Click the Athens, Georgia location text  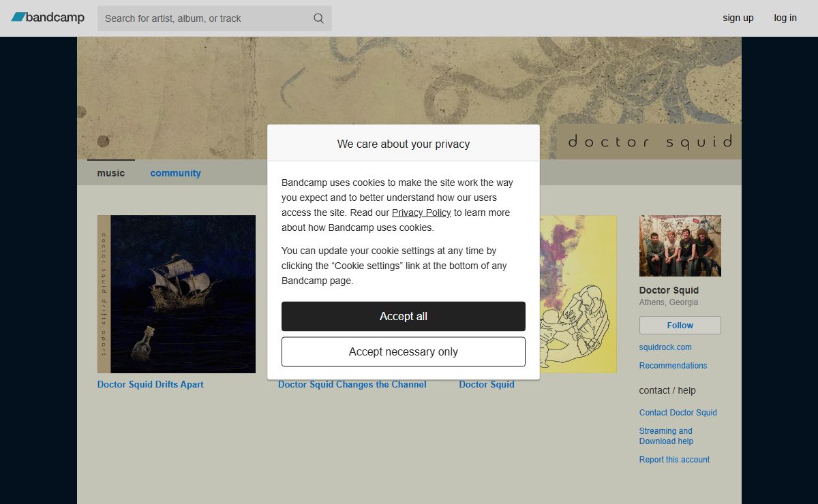tap(669, 302)
